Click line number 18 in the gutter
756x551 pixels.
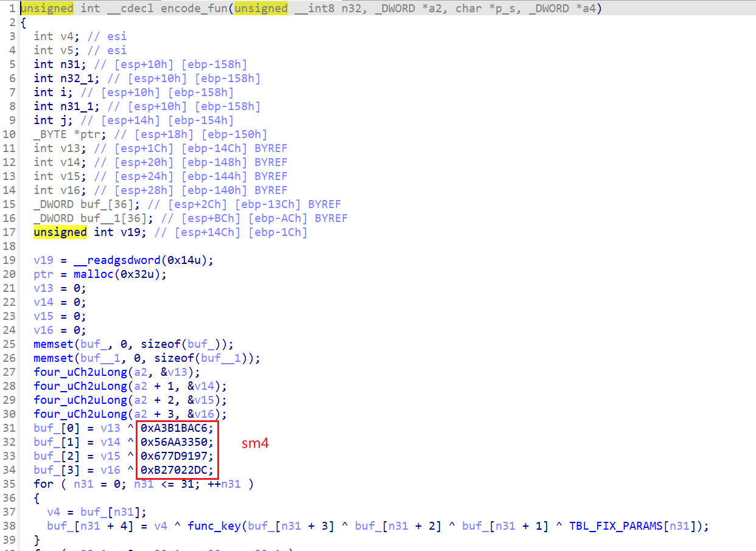click(9, 246)
